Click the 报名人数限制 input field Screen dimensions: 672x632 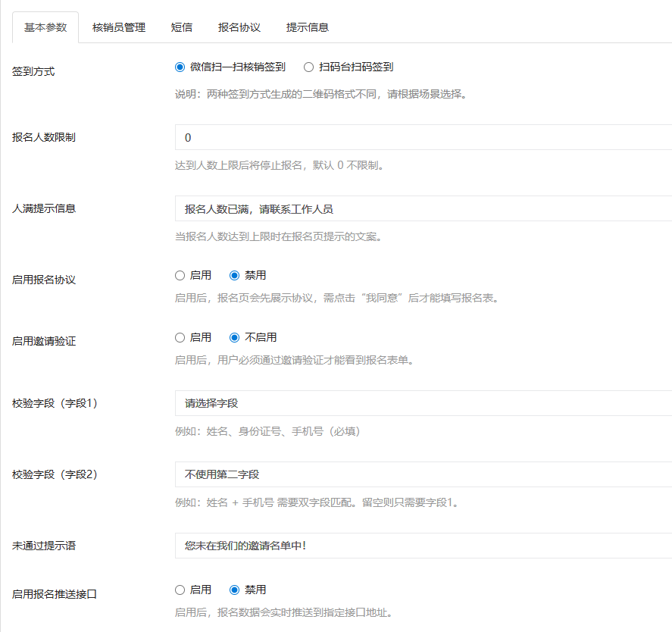coord(423,137)
